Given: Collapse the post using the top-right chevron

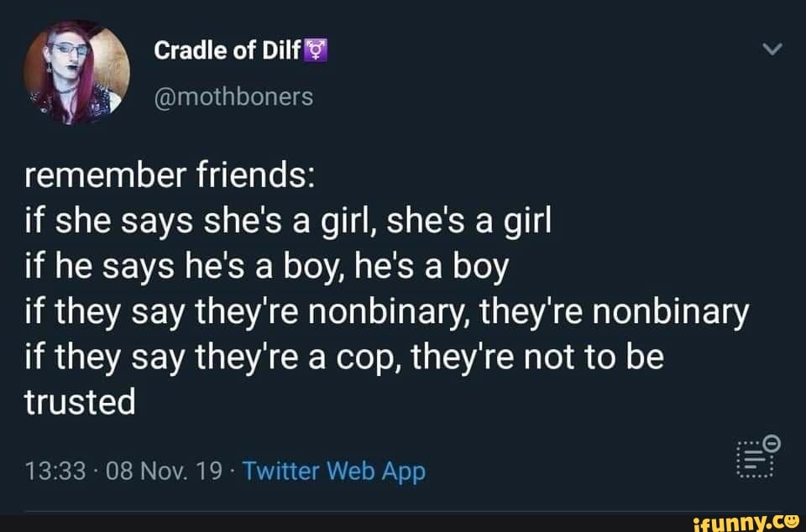Looking at the screenshot, I should point(774,49).
